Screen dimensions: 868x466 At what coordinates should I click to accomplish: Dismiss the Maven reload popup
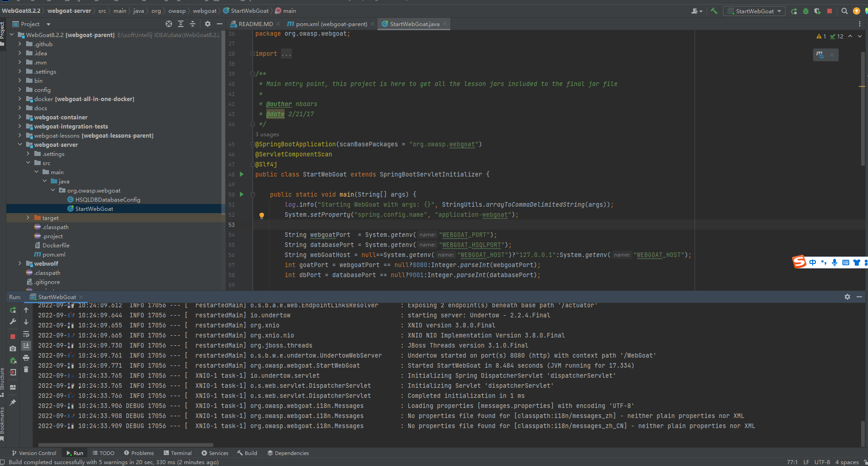pos(832,55)
